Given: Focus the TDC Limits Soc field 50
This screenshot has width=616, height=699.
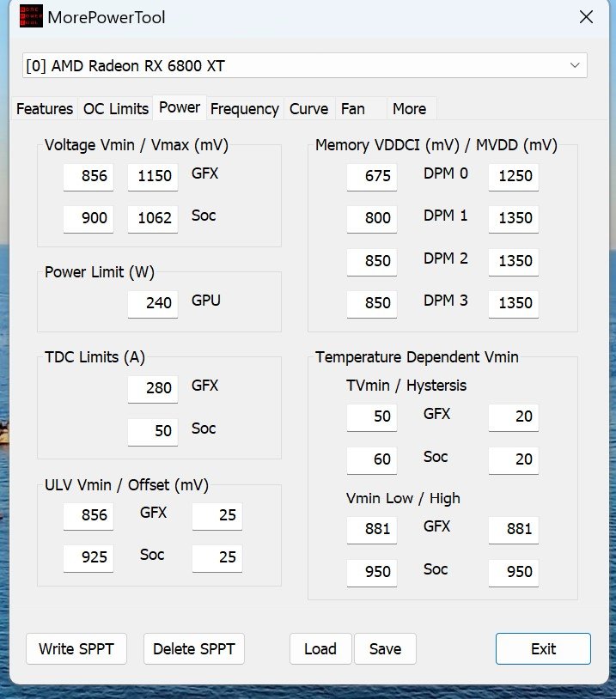Looking at the screenshot, I should click(x=153, y=432).
